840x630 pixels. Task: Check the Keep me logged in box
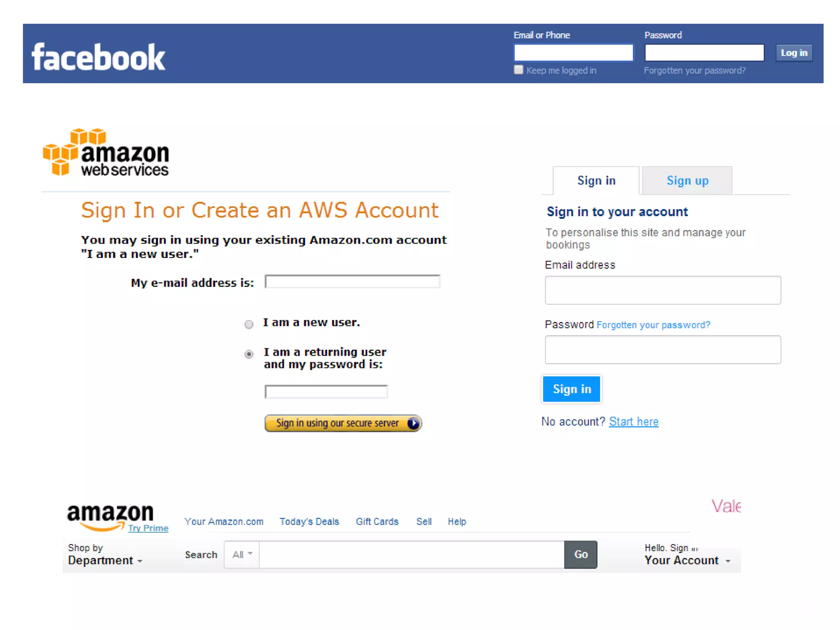[x=518, y=70]
